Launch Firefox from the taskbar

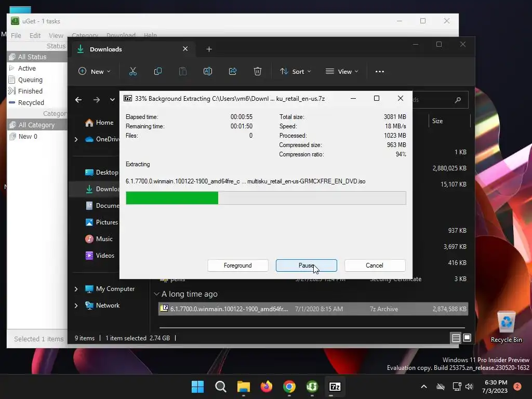[267, 387]
